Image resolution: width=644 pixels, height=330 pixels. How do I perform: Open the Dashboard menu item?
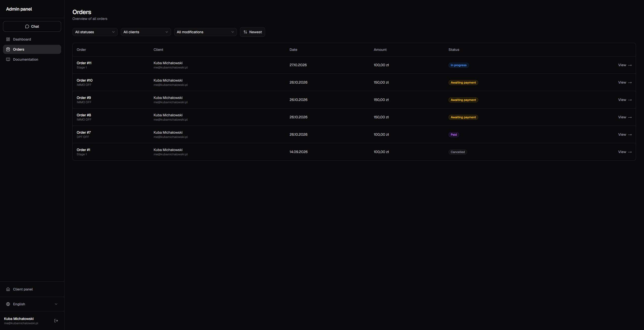(32, 39)
